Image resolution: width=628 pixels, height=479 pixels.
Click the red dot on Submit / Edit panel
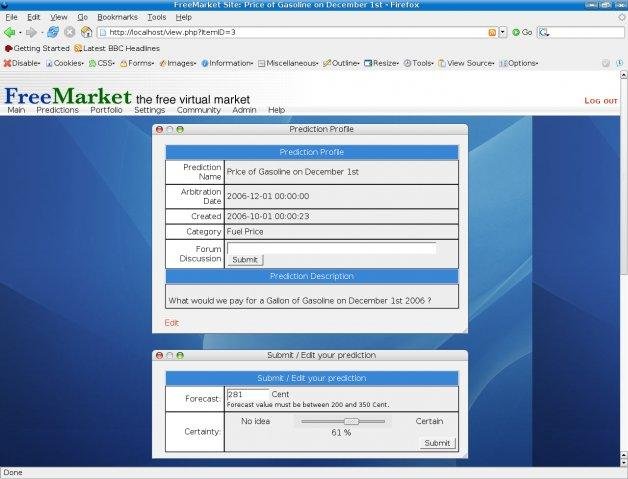click(x=159, y=355)
